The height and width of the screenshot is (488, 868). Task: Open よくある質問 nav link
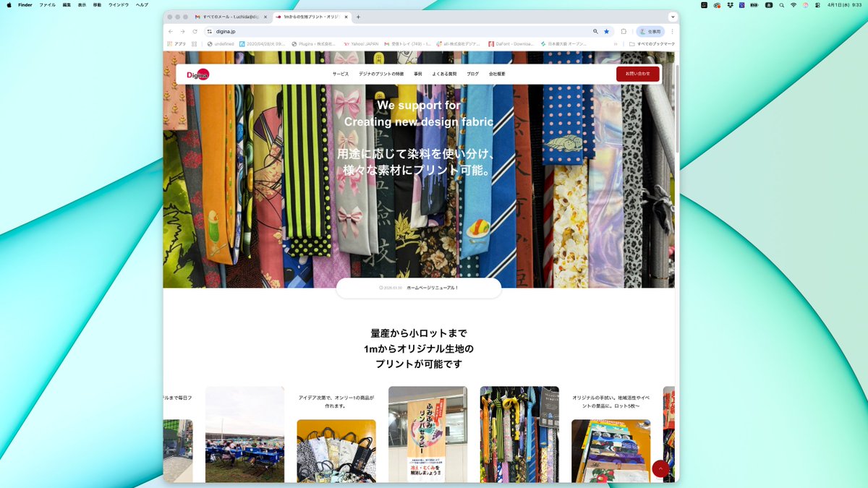coord(444,74)
